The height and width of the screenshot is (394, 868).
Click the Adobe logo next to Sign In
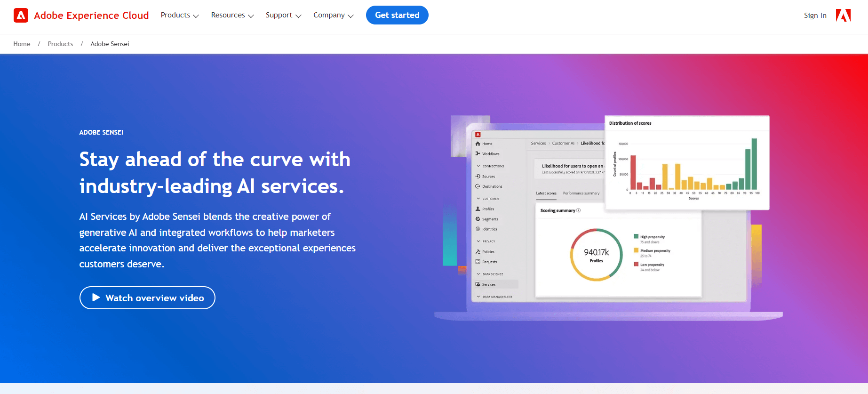pos(843,16)
